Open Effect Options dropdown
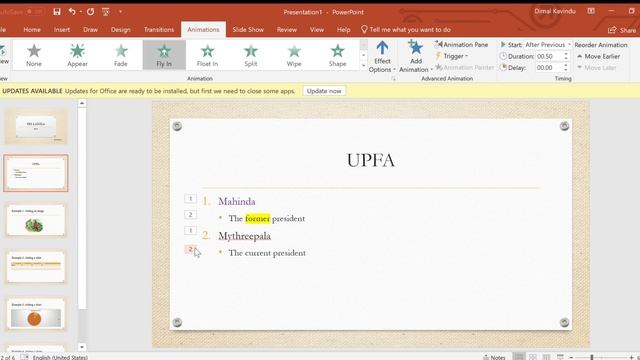 point(382,57)
